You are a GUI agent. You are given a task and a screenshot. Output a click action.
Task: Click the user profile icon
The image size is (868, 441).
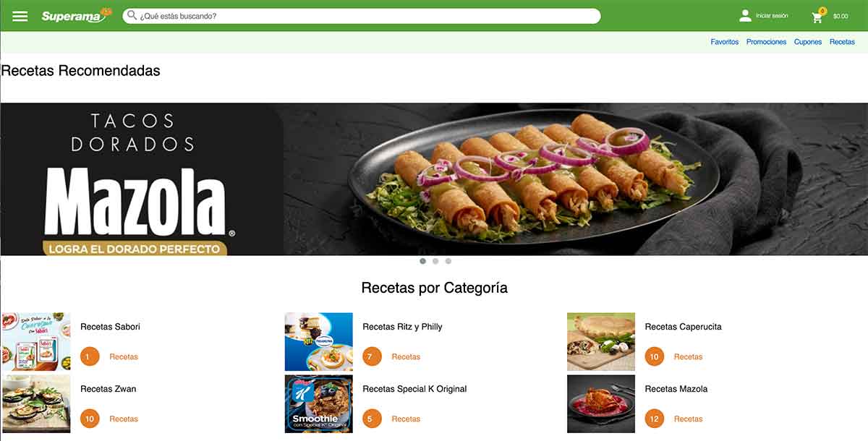click(745, 16)
